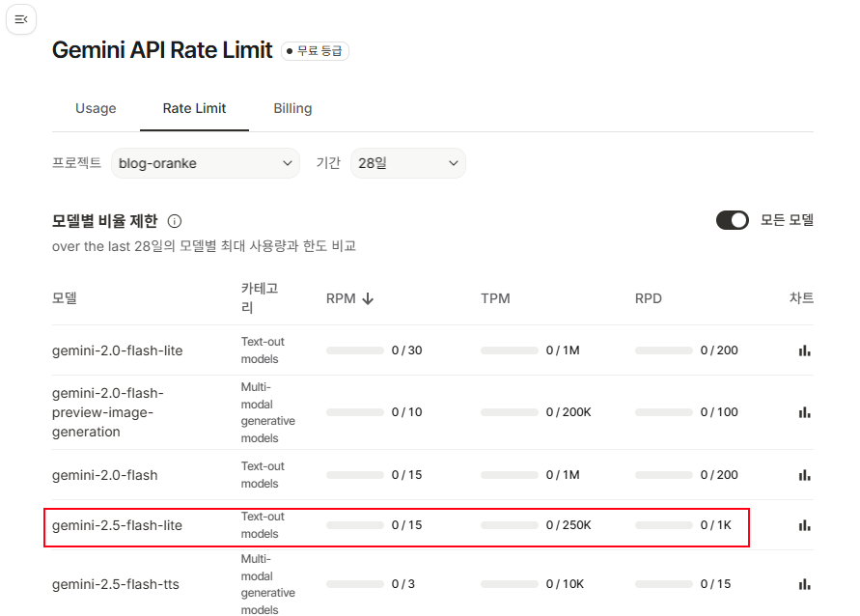Open chart for gemini-2.5-flash-lite
Screen dimensions: 860x616
(x=805, y=525)
